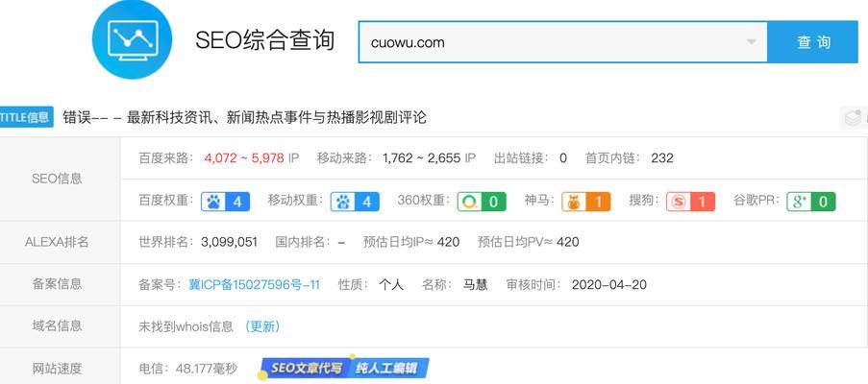
Task: Click the 审核时间 date 2020-04-20
Action: click(608, 284)
